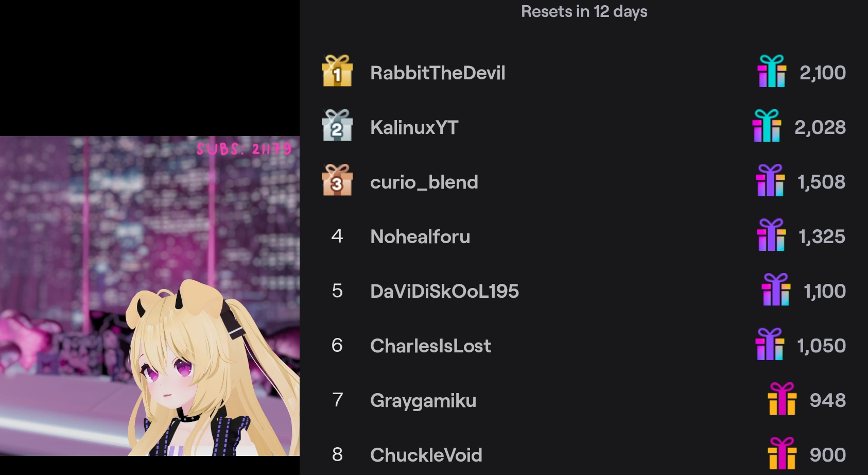Viewport: 868px width, 475px height.
Task: Click the gold first-place gift badge
Action: (337, 71)
